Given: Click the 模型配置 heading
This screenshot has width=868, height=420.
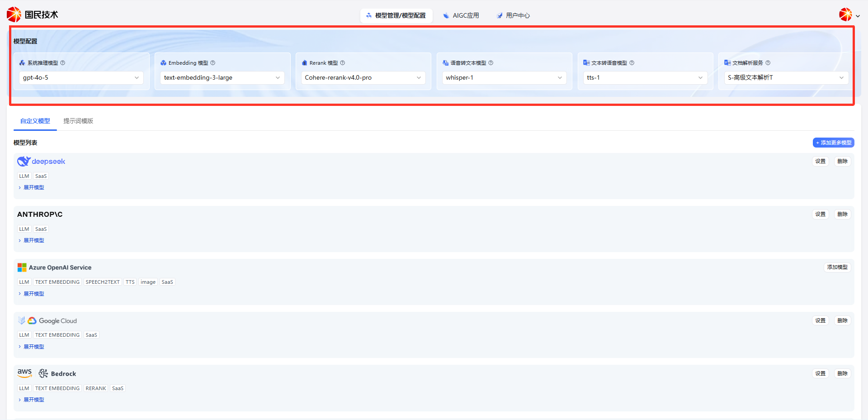Looking at the screenshot, I should coord(25,41).
